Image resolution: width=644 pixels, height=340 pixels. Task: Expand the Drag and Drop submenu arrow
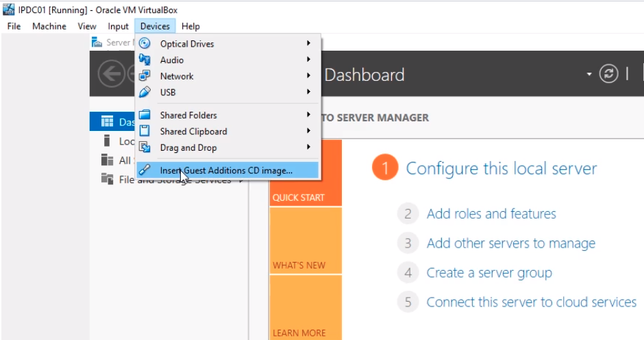pyautogui.click(x=308, y=147)
